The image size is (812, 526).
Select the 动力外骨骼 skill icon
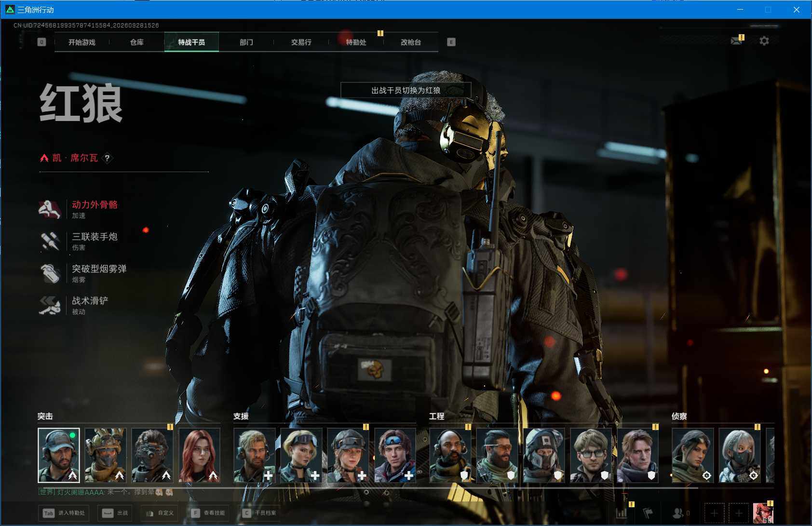[50, 209]
